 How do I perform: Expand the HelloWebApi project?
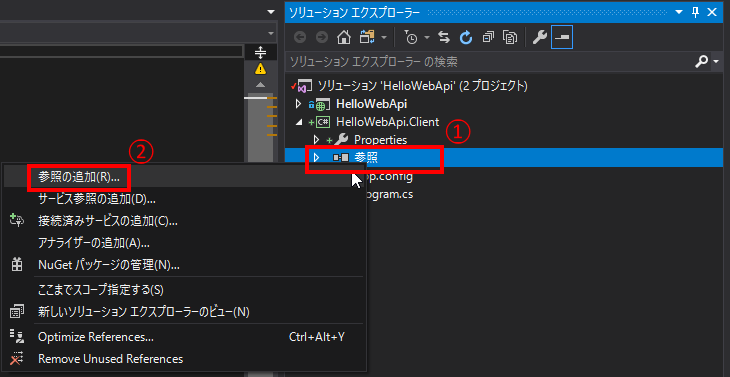click(x=298, y=104)
